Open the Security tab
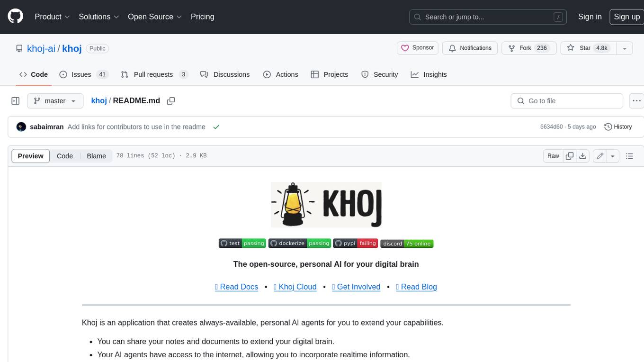 pyautogui.click(x=380, y=74)
